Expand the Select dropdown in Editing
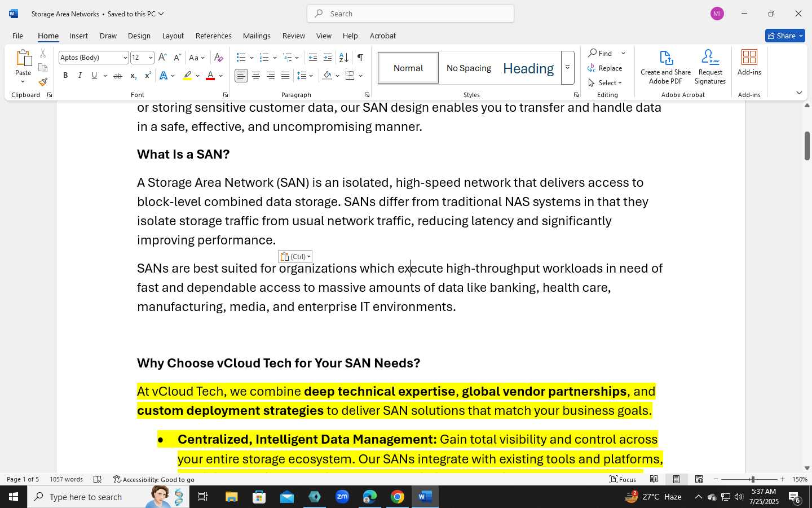 606,83
